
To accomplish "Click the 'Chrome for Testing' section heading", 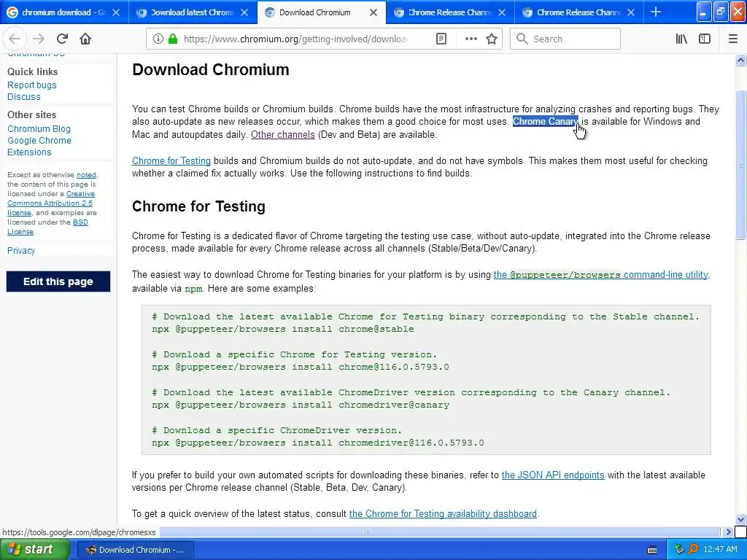I will click(198, 206).
